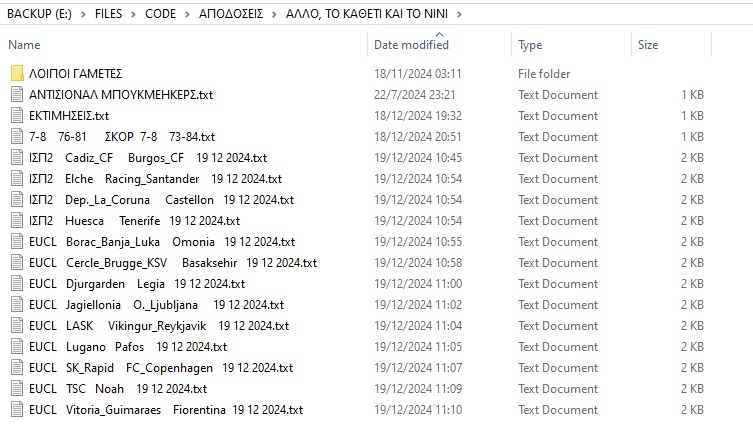
Task: Go to BACKUP (E:) drive in breadcrumb
Action: coord(41,15)
